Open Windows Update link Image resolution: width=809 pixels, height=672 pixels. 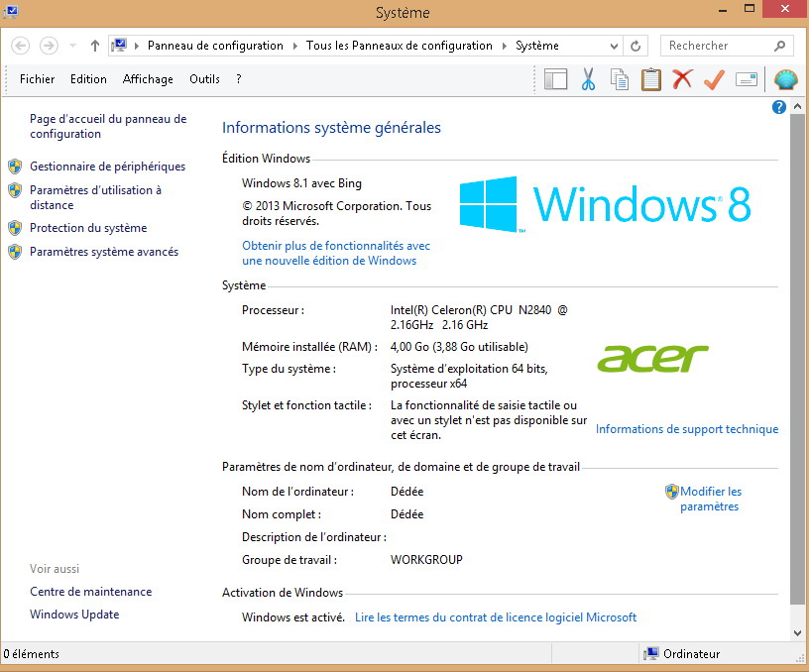point(74,615)
